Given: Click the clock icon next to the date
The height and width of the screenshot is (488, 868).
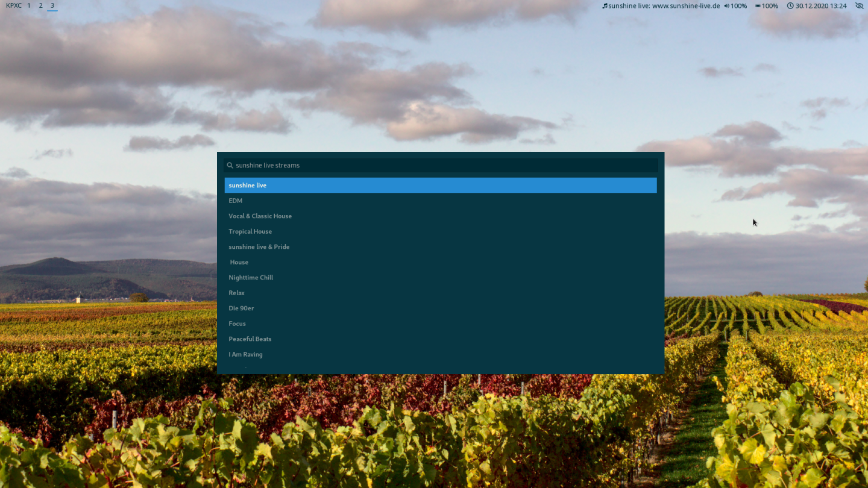Looking at the screenshot, I should pos(790,5).
